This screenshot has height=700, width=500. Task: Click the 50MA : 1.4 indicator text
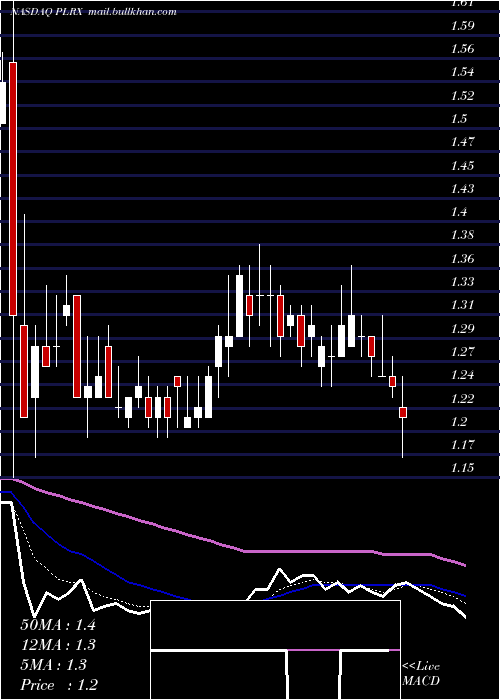click(58, 625)
